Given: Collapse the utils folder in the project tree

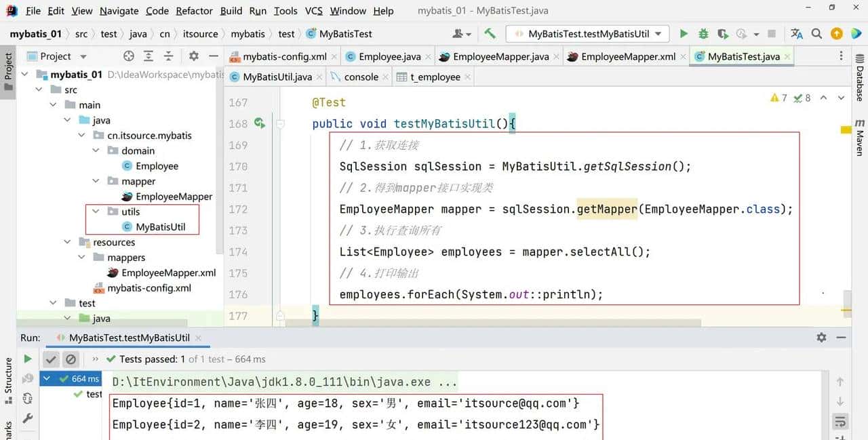Looking at the screenshot, I should point(97,212).
